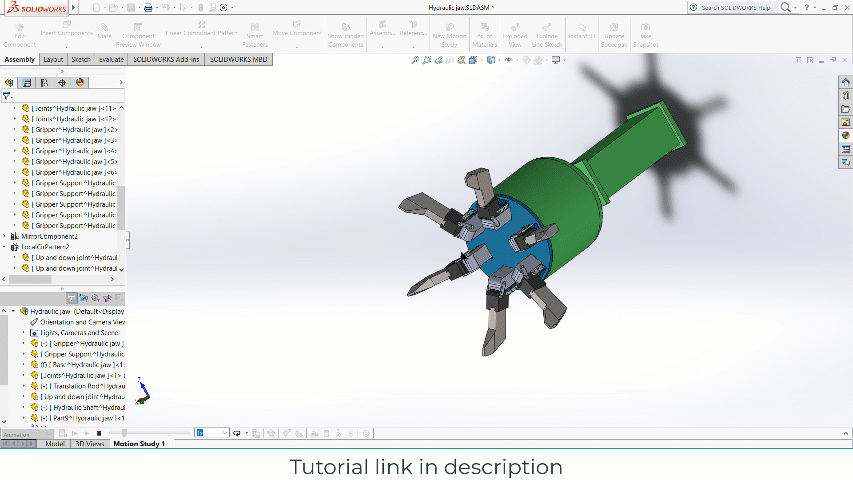Switch to the Layout tab
The image size is (853, 480).
(53, 59)
